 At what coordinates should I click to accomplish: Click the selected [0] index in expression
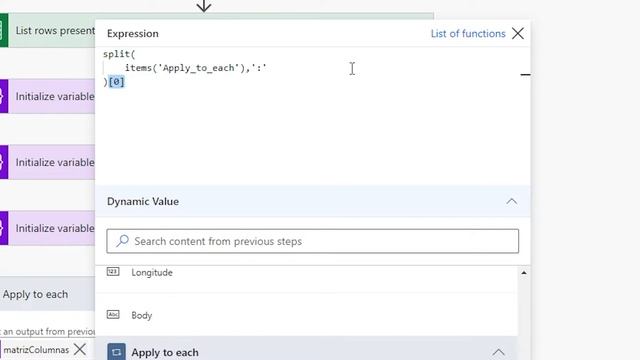[x=117, y=82]
